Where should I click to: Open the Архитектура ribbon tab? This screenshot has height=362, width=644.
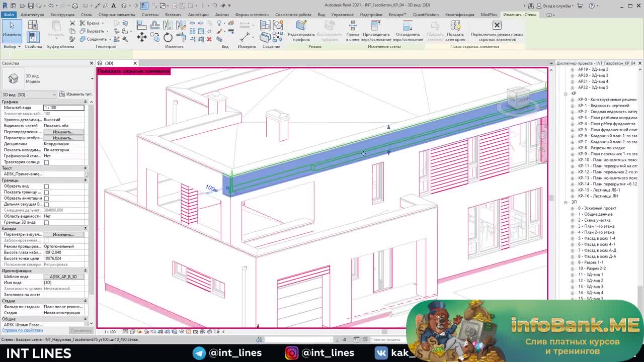tap(32, 15)
